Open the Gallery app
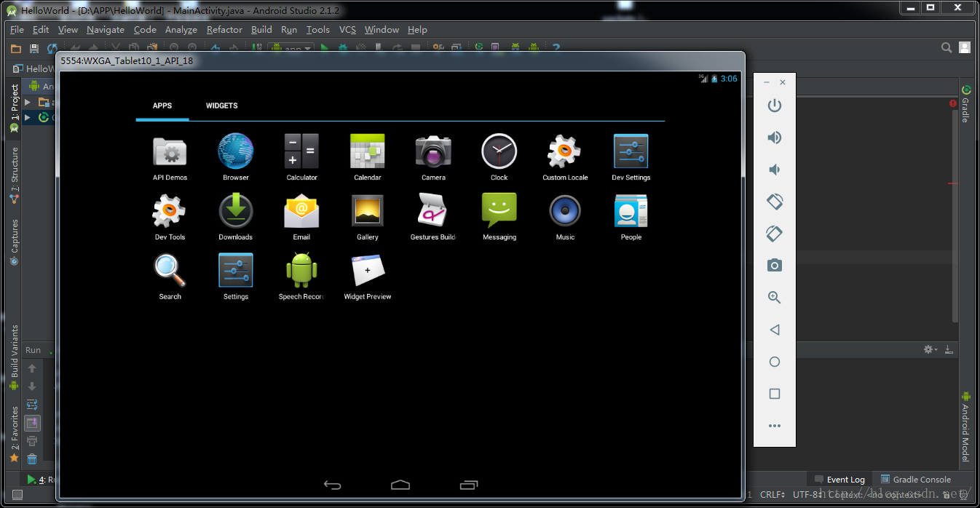This screenshot has width=980, height=508. tap(368, 217)
